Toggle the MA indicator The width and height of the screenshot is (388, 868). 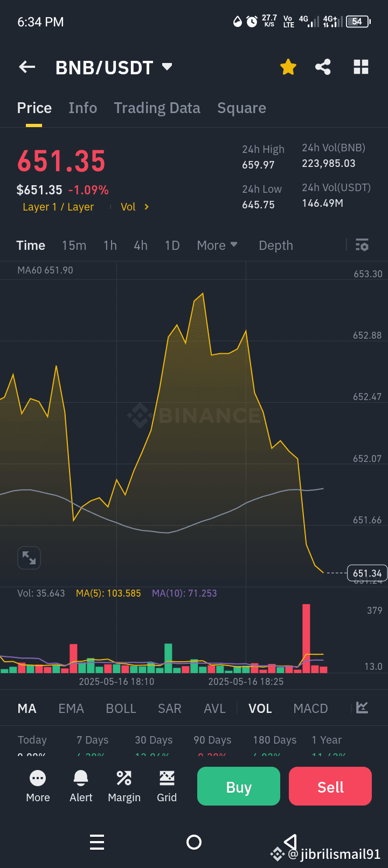tap(27, 709)
